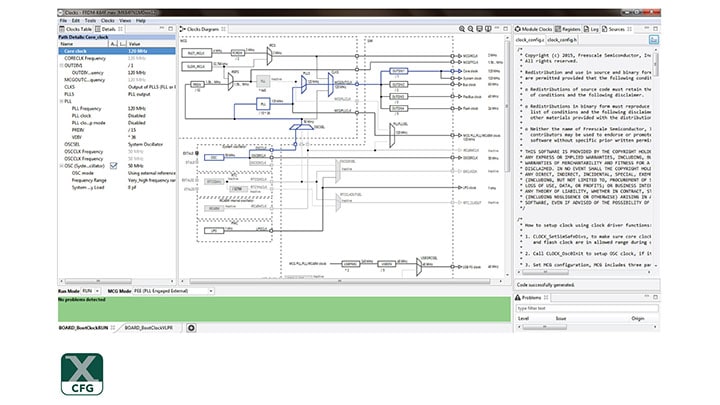
Task: Switch to BOARD_BootClockVLPR configuration tab
Action: pos(150,328)
